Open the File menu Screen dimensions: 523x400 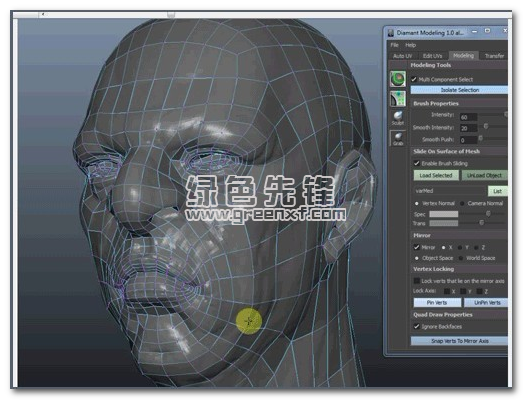click(395, 45)
